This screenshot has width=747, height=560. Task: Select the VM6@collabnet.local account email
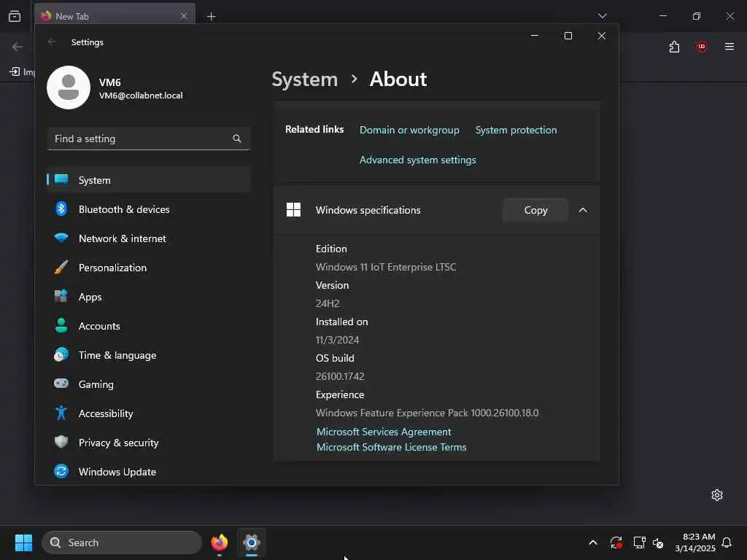click(141, 96)
